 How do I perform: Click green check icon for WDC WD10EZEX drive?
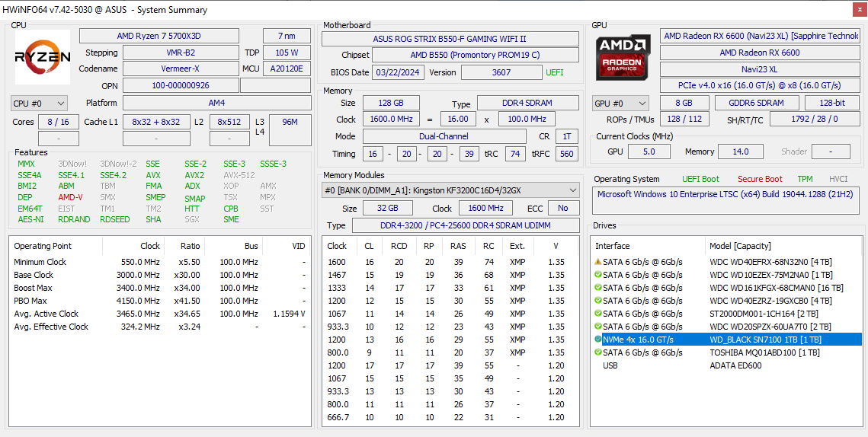point(598,275)
